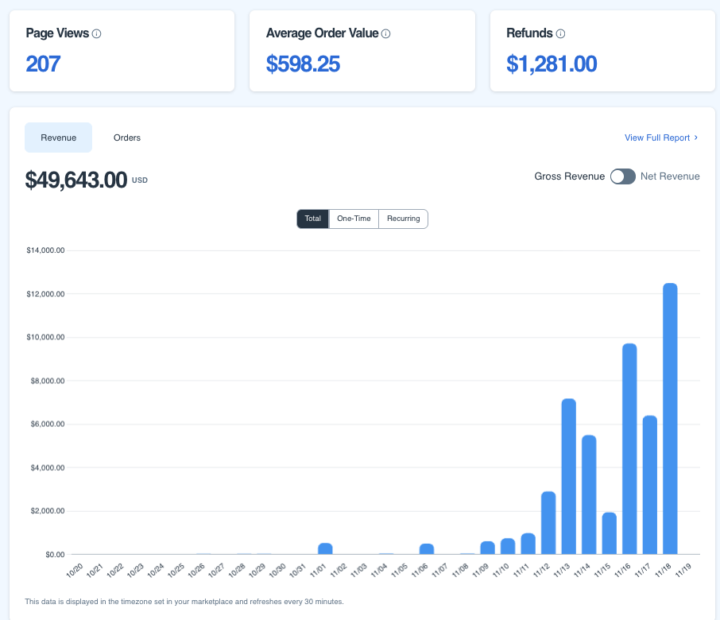Viewport: 720px width, 620px height.
Task: Click the 11/18 revenue bar
Action: (670, 418)
